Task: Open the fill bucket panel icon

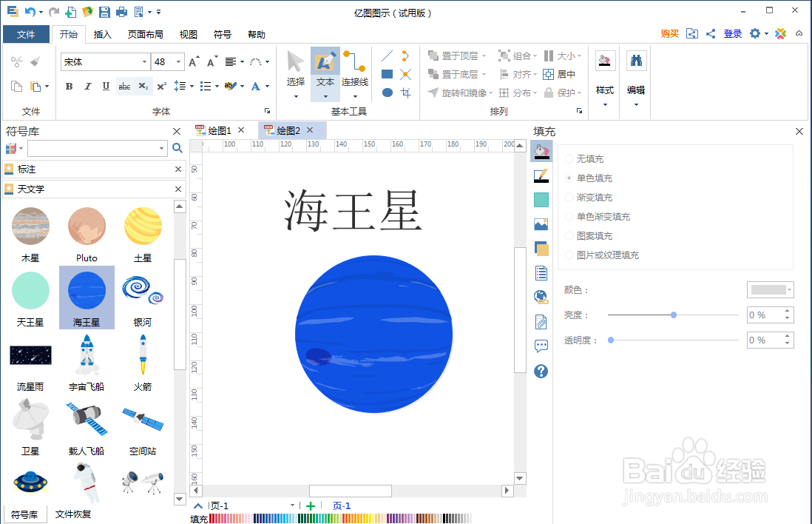Action: point(541,151)
